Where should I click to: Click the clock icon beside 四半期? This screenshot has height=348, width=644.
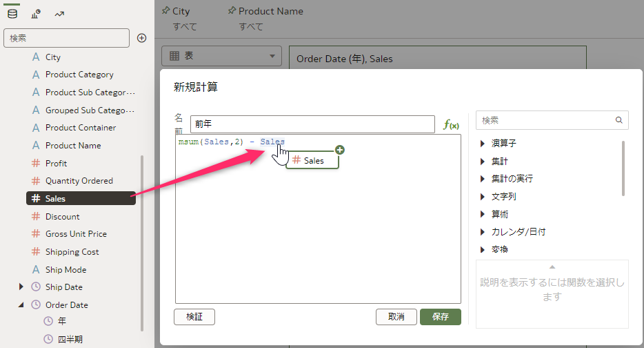point(48,339)
